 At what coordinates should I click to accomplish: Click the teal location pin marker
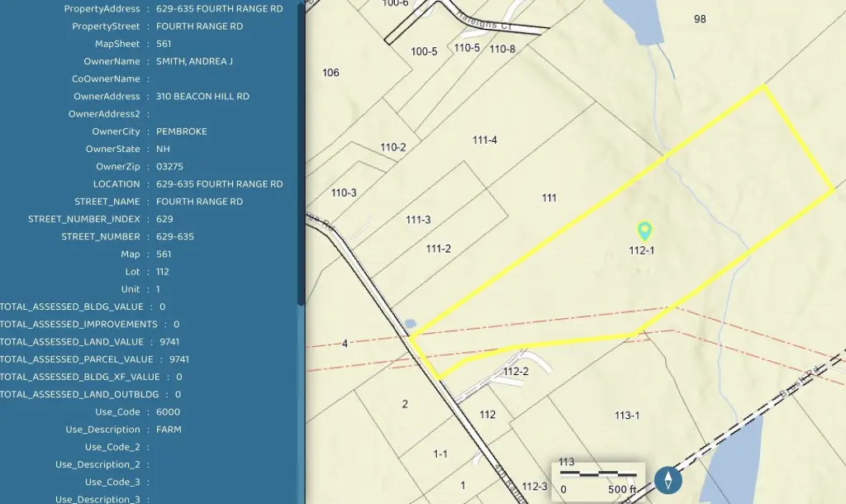[644, 231]
